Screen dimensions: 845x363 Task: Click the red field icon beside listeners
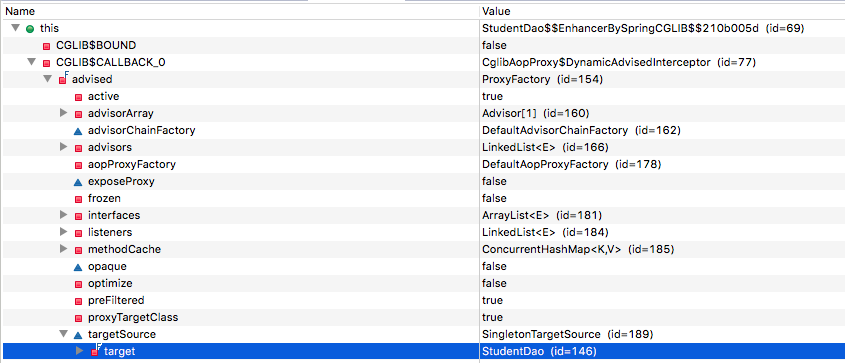pos(78,233)
